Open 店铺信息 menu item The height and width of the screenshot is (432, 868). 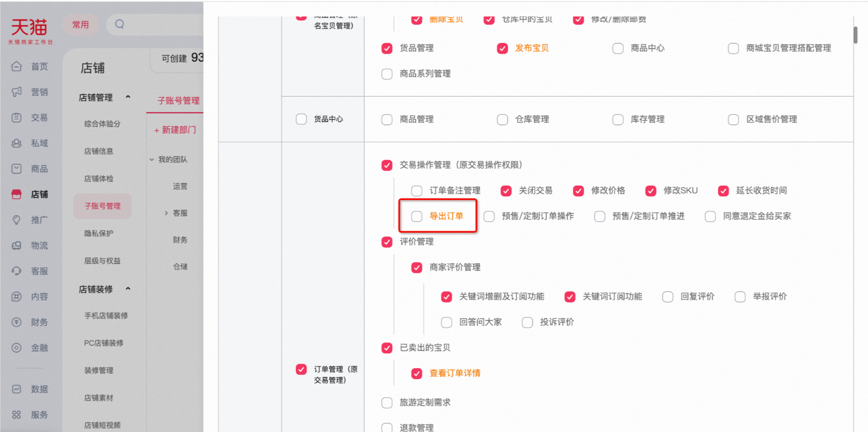tap(98, 151)
